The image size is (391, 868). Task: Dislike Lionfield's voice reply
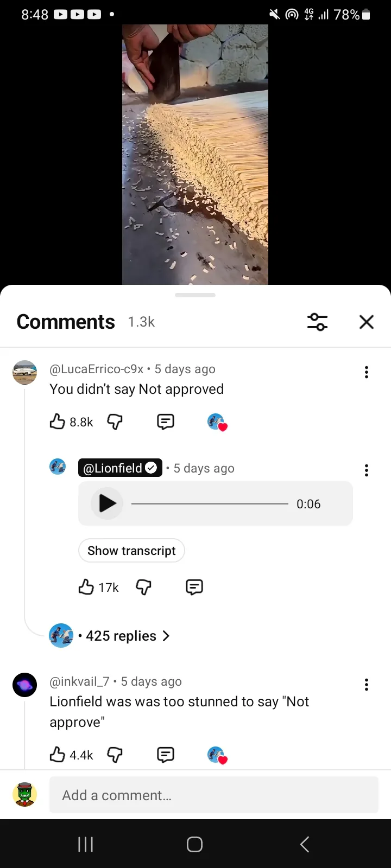pos(143,587)
